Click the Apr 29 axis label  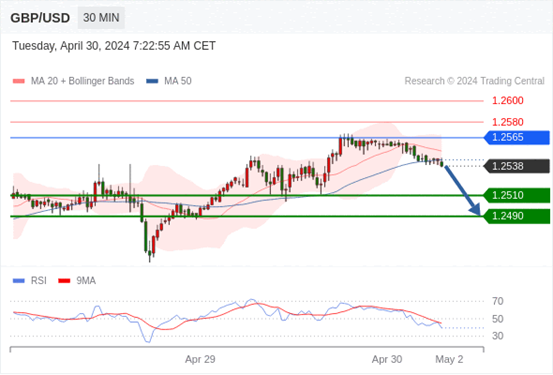(200, 359)
